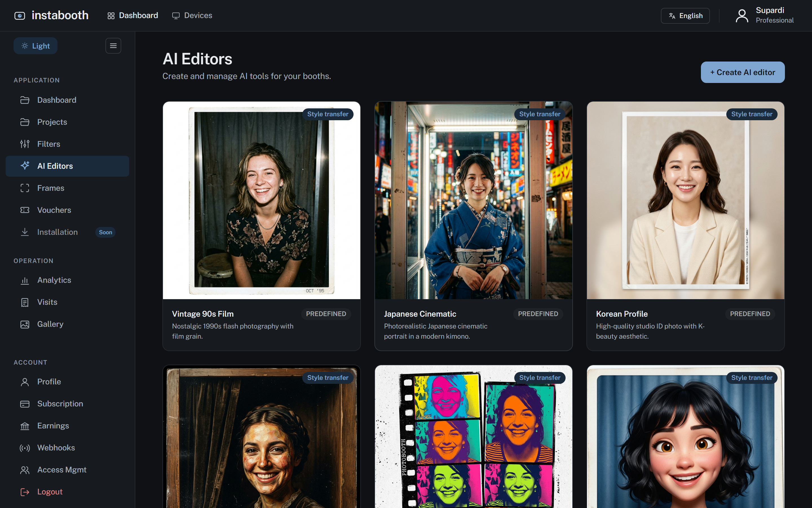Click the Visits document icon

pyautogui.click(x=25, y=302)
